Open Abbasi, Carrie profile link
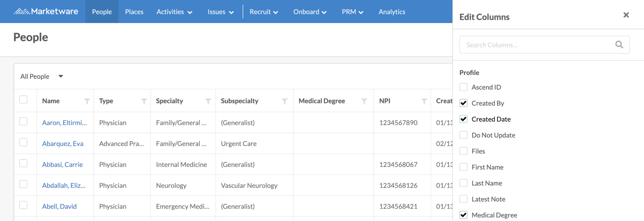The image size is (644, 221). (x=62, y=165)
